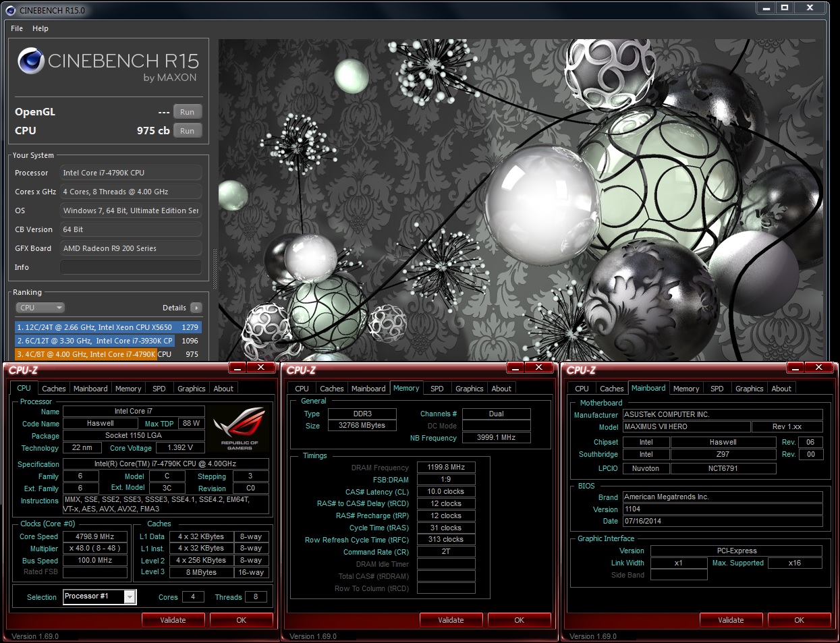Open Memory tab in left CPU-Z window
The image size is (840, 643).
[x=128, y=389]
